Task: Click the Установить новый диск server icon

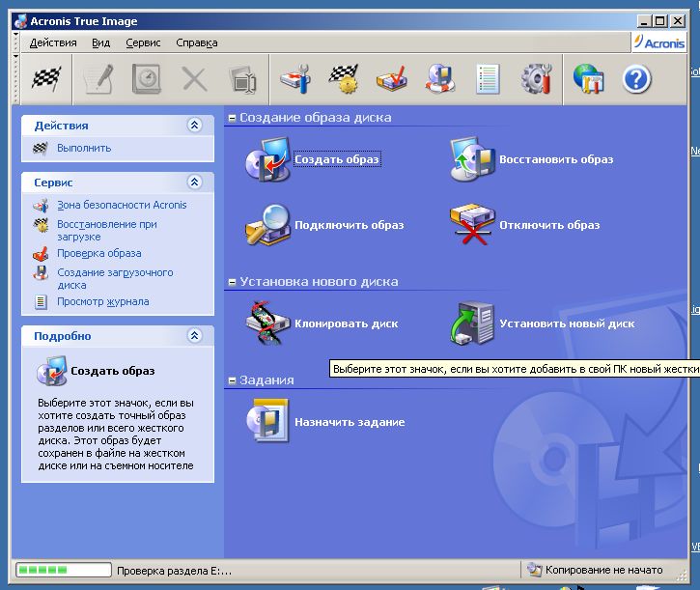Action: click(x=472, y=323)
